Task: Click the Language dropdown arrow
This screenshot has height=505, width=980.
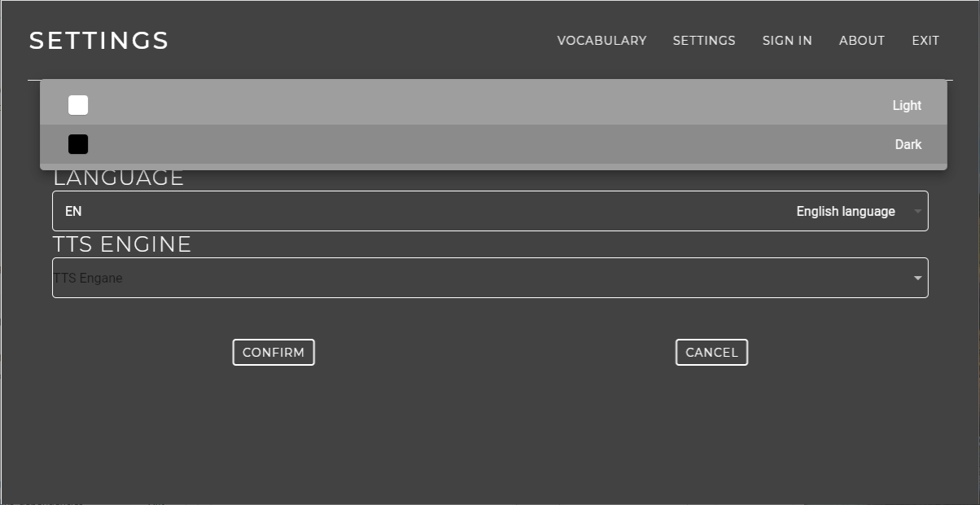Action: click(x=917, y=211)
